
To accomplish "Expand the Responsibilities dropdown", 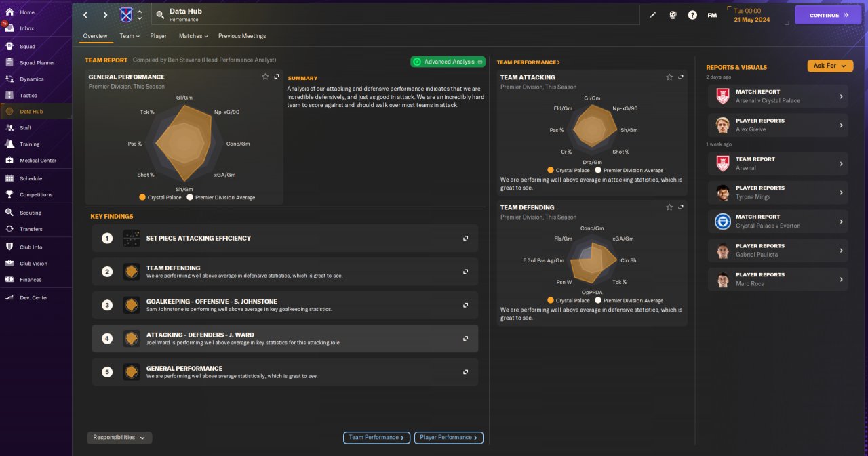I will tap(119, 438).
